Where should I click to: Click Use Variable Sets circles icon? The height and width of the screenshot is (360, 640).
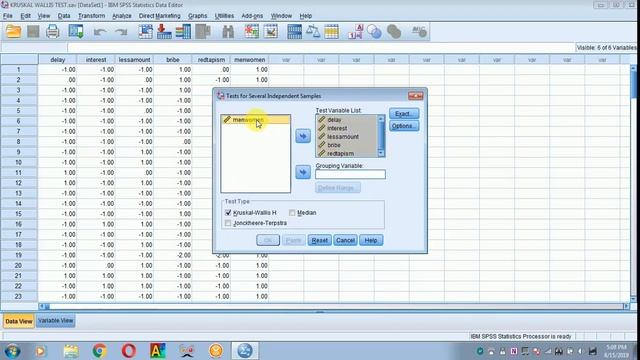click(374, 31)
